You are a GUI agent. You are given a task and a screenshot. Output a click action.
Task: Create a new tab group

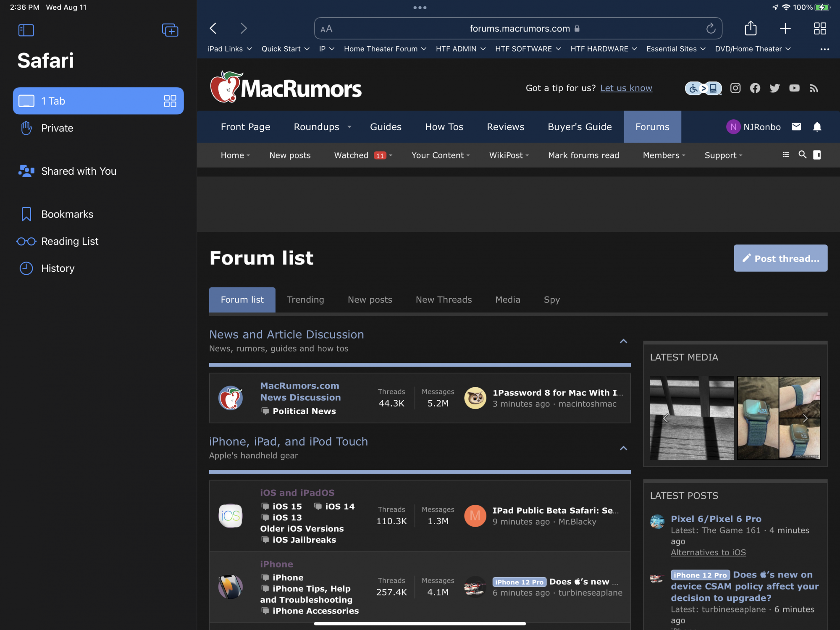pos(170,30)
